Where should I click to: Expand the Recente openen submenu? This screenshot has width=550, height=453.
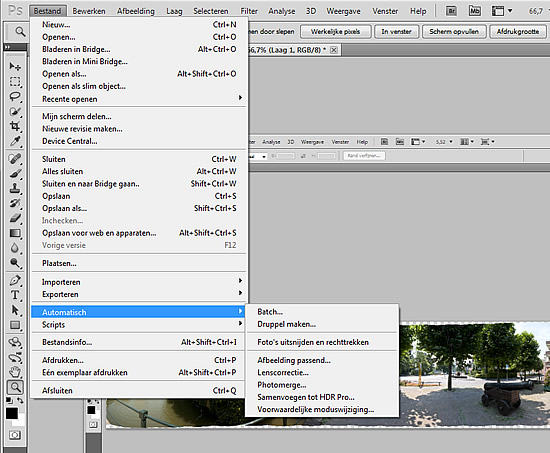[139, 99]
